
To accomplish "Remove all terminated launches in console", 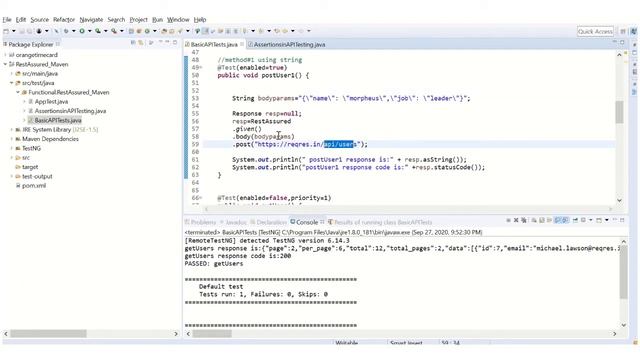I will [524, 220].
